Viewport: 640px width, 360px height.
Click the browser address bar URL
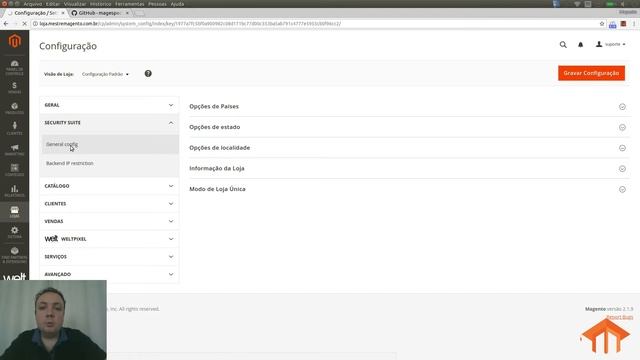(x=190, y=24)
